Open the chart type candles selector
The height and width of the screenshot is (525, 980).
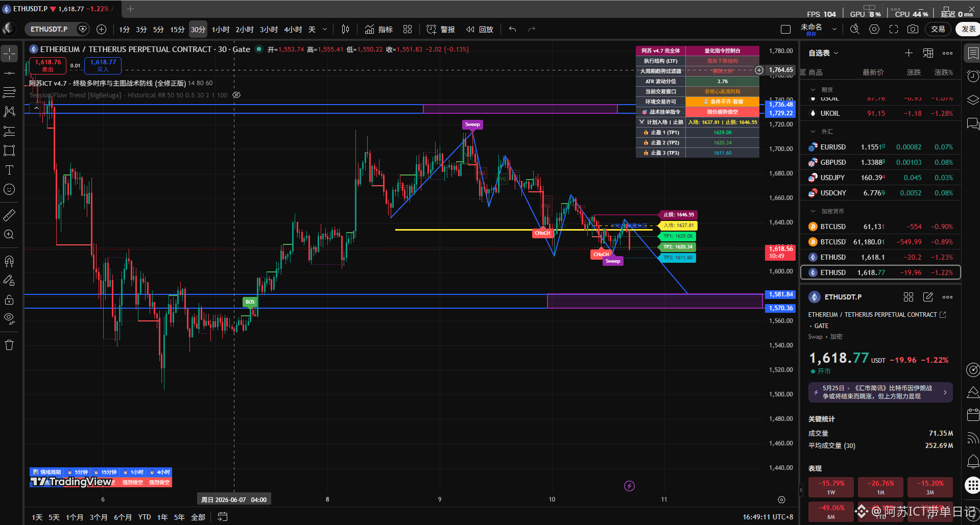346,30
